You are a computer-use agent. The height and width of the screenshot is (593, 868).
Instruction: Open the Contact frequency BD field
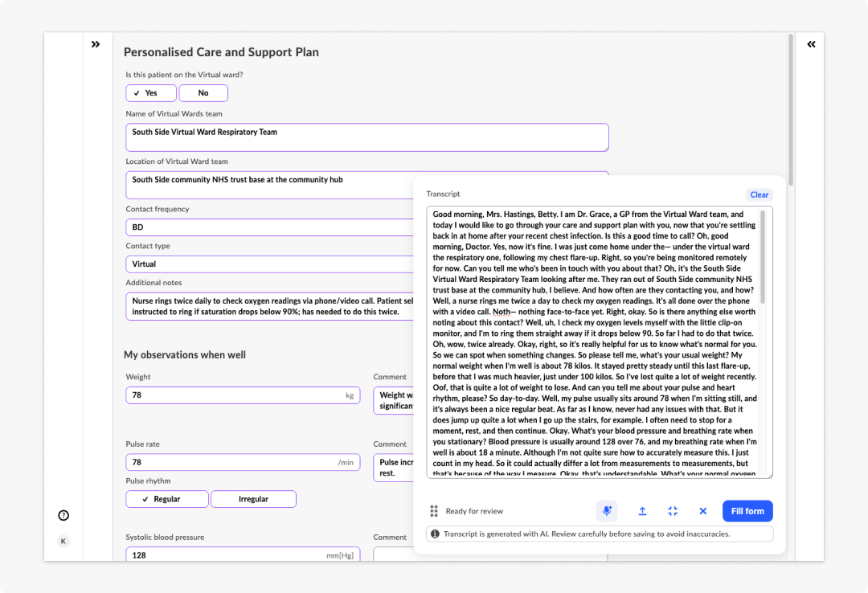[x=269, y=227]
